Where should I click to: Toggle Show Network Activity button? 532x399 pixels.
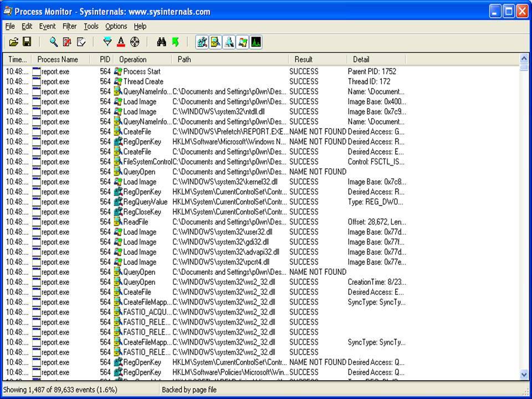(x=229, y=42)
